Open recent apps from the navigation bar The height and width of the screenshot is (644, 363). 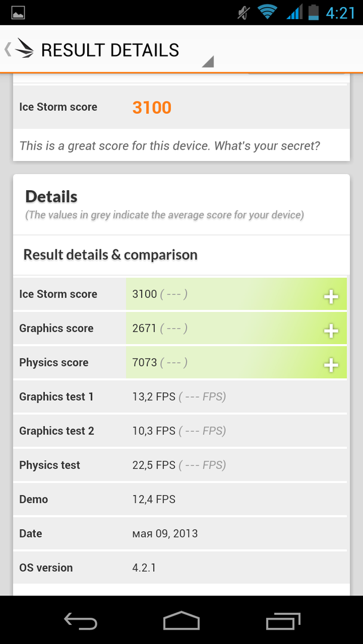(282, 620)
